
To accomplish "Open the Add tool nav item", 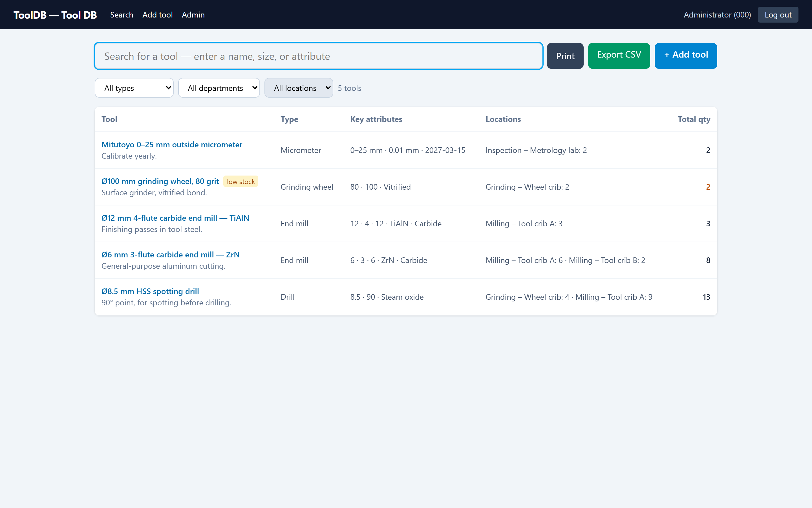I will pos(157,15).
